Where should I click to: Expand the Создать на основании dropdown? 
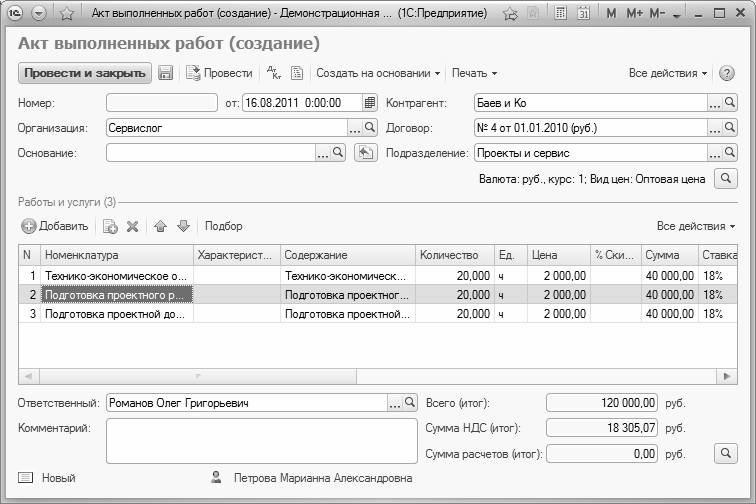[379, 73]
